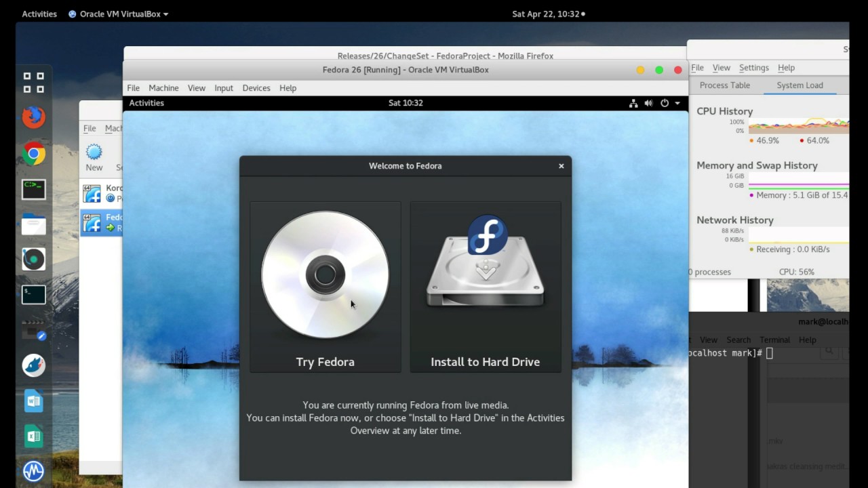Click Activities in the host top bar
This screenshot has width=868, height=488.
(39, 14)
